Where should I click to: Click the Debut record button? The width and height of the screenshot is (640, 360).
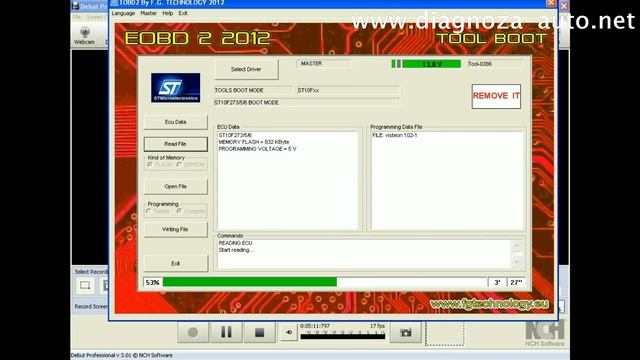pyautogui.click(x=193, y=333)
